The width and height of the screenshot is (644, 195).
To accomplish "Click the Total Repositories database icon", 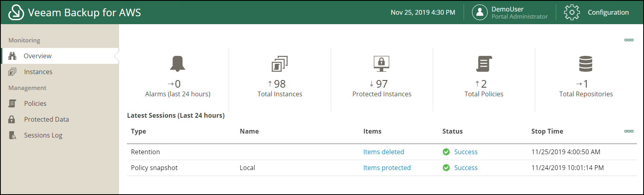I will (x=586, y=64).
